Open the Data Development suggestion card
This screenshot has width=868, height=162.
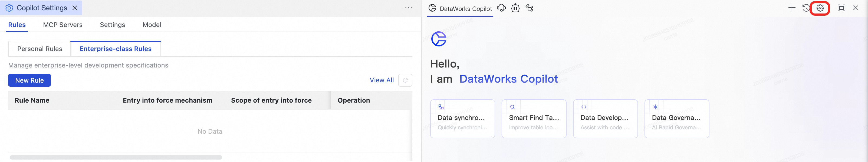[x=605, y=119]
